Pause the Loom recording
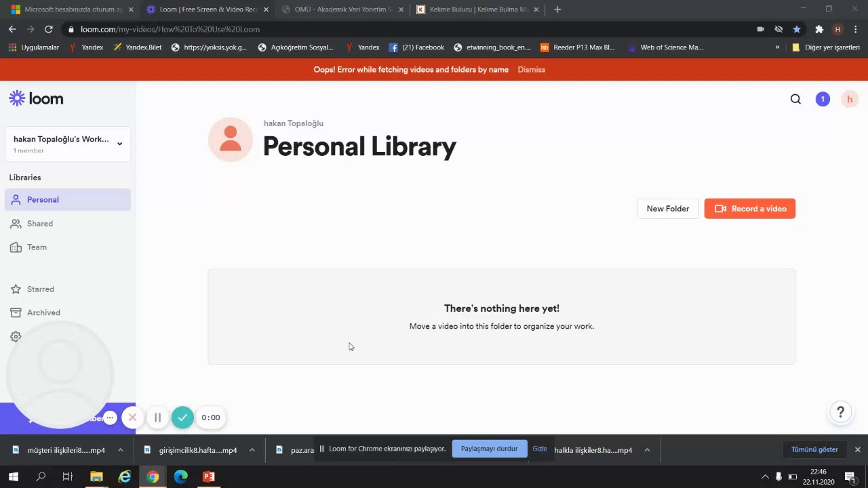The height and width of the screenshot is (488, 868). coord(157,418)
